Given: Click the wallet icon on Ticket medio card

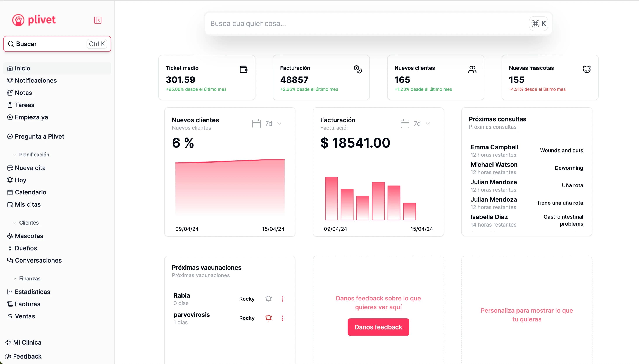Looking at the screenshot, I should [244, 69].
